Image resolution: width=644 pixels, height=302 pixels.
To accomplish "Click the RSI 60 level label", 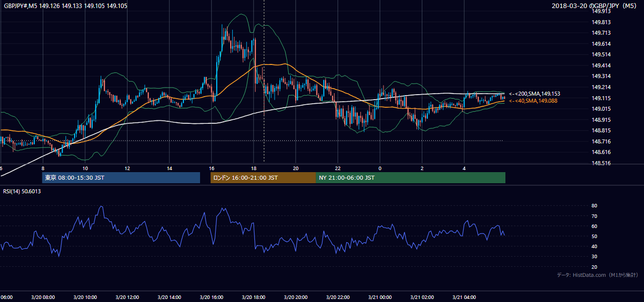I will pyautogui.click(x=594, y=226).
